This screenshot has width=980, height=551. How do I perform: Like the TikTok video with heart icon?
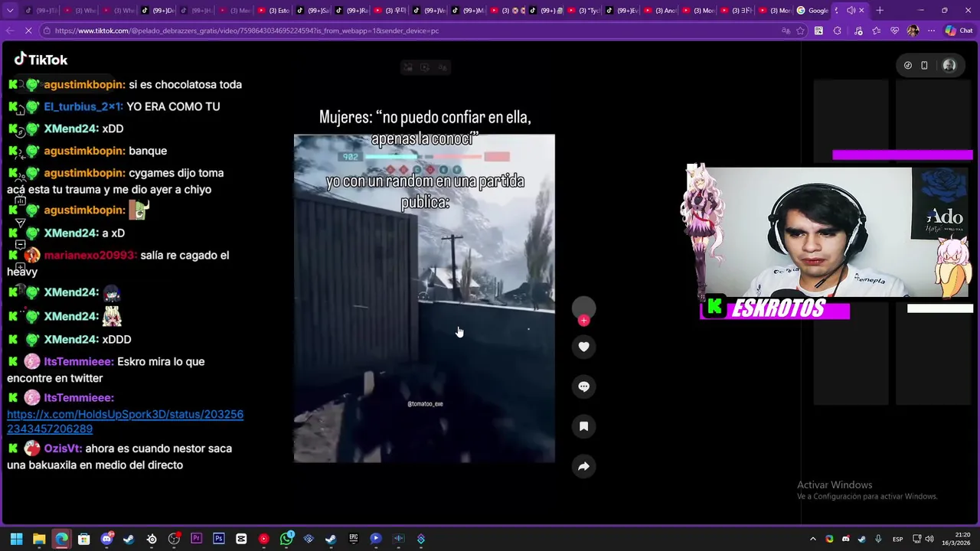[x=583, y=347]
